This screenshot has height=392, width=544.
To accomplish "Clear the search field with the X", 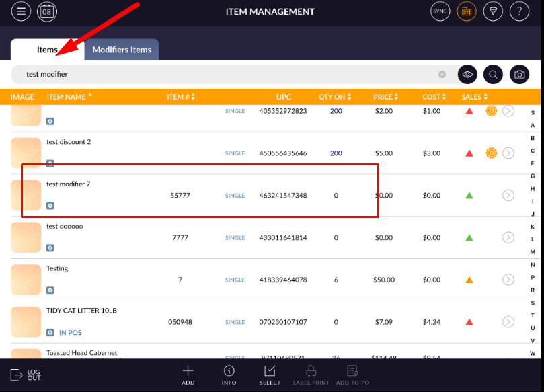I will click(442, 75).
